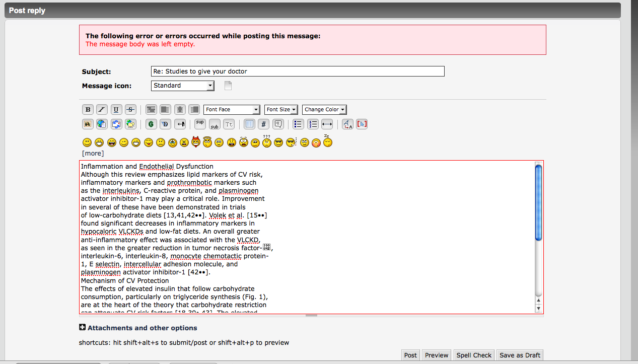Viewport: 638px width, 364px height.
Task: Open the [more] smileys link
Action: (93, 153)
